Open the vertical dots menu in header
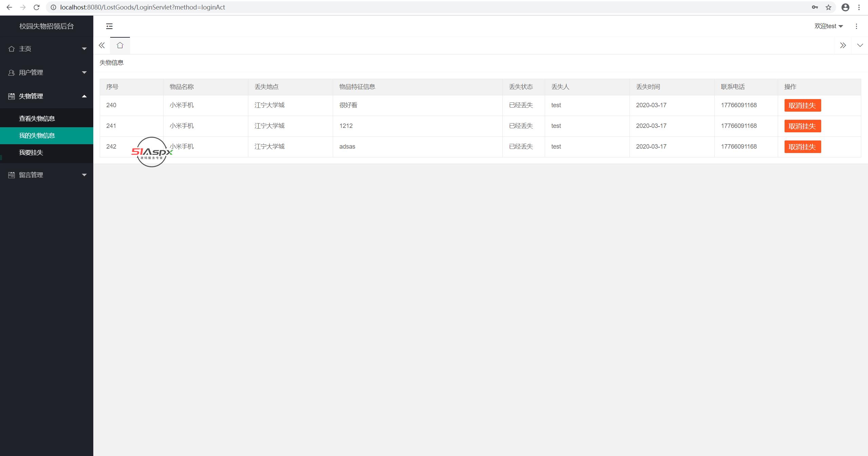868x456 pixels. coord(856,26)
